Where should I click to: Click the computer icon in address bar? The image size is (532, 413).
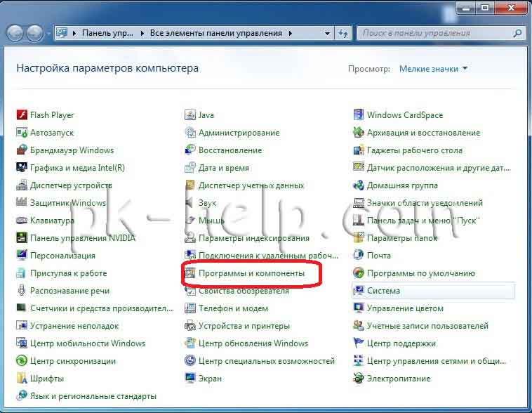coord(62,33)
